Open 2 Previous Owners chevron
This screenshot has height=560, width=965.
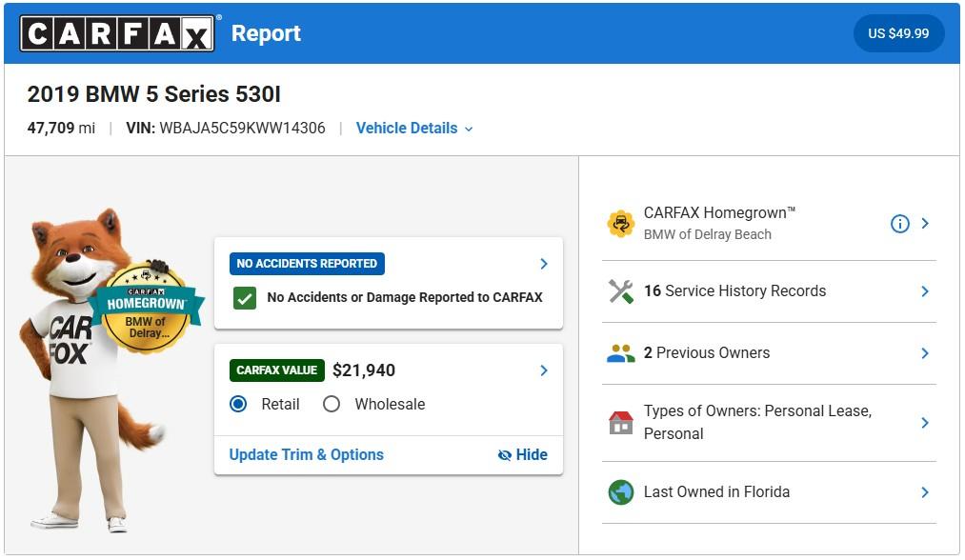924,353
